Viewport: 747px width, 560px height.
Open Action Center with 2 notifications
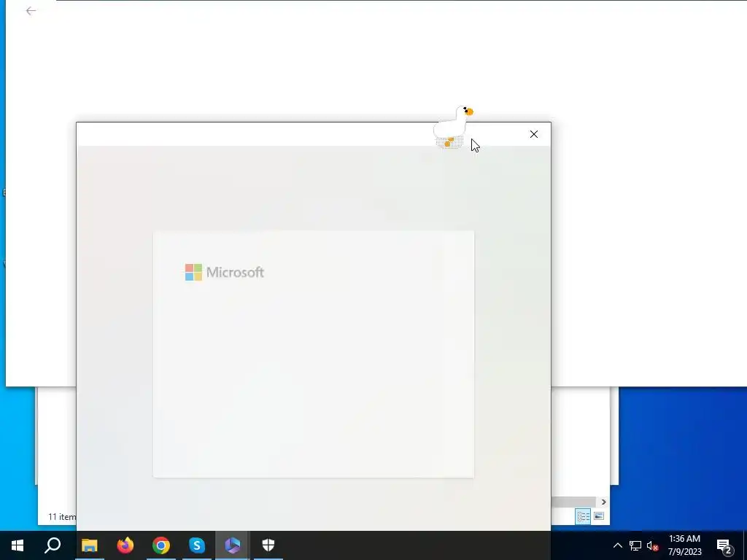point(725,546)
